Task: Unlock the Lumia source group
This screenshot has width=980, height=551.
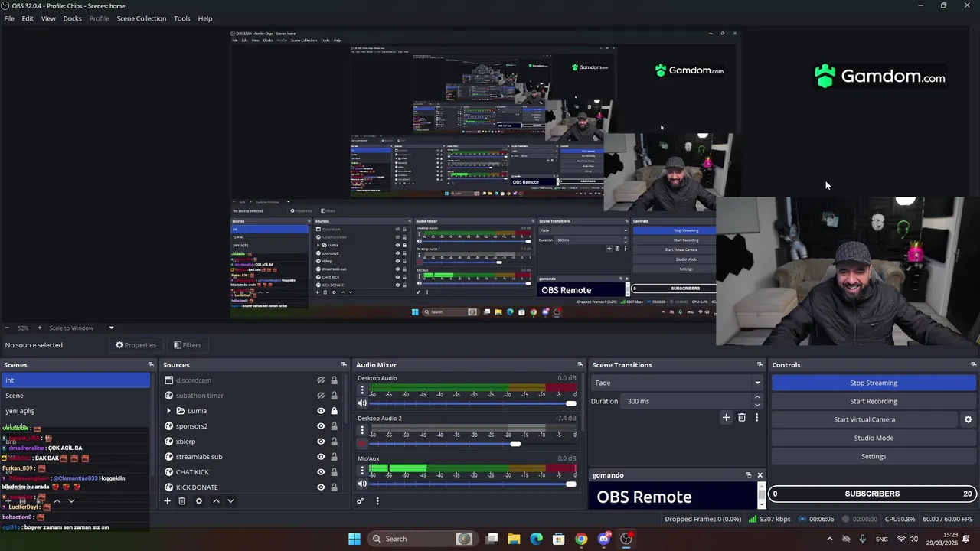Action: click(334, 411)
